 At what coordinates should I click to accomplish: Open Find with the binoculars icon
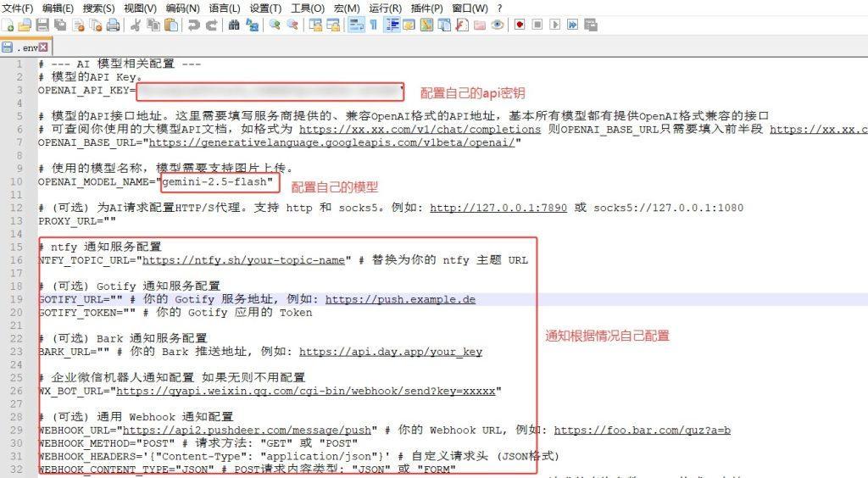click(234, 25)
